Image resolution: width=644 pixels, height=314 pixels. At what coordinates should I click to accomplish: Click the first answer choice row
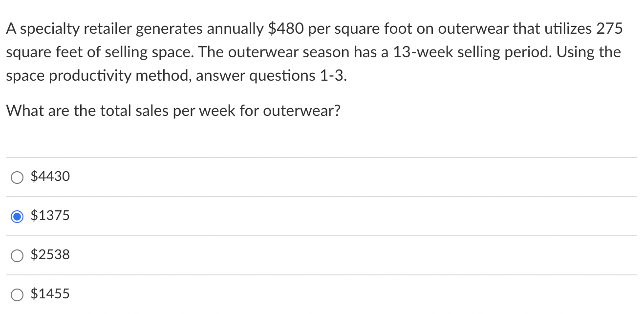point(195,177)
